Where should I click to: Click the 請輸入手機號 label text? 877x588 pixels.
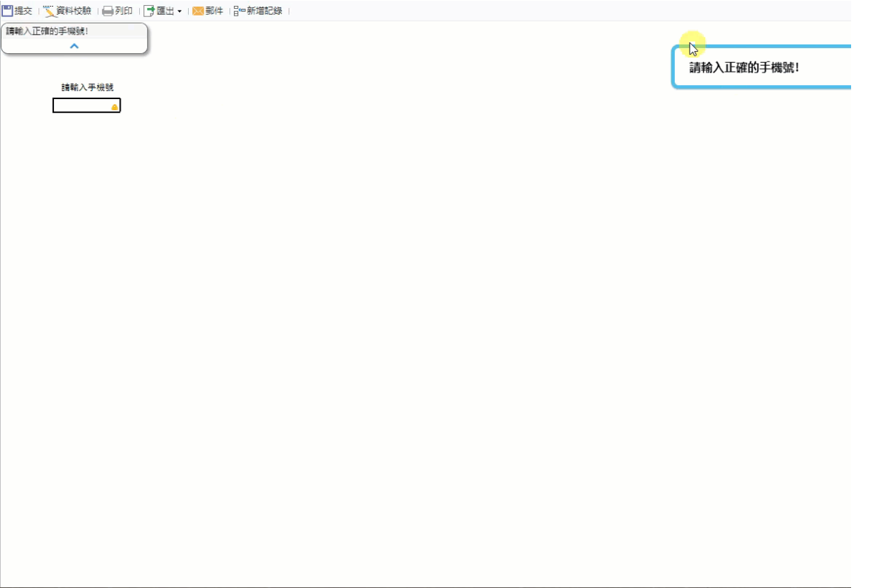[x=87, y=87]
